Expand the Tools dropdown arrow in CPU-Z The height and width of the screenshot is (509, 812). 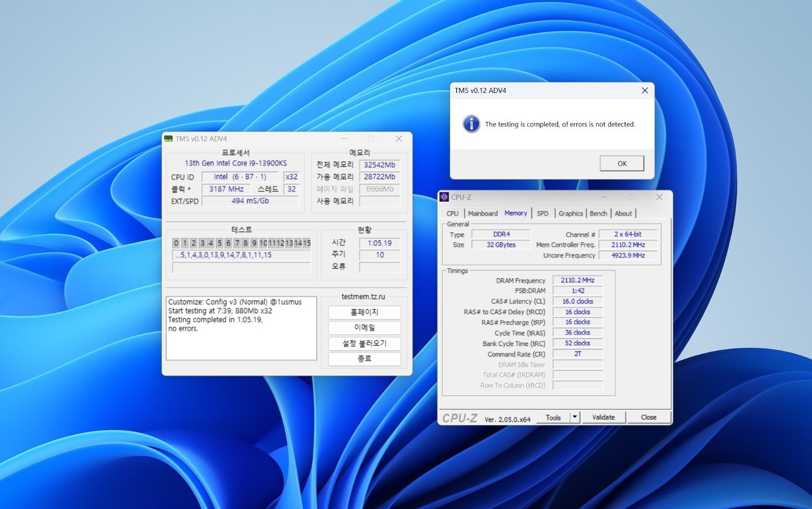tap(574, 418)
